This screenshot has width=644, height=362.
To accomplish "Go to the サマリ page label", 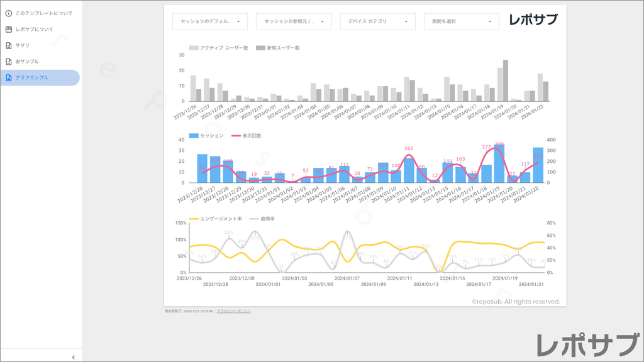I will point(23,45).
